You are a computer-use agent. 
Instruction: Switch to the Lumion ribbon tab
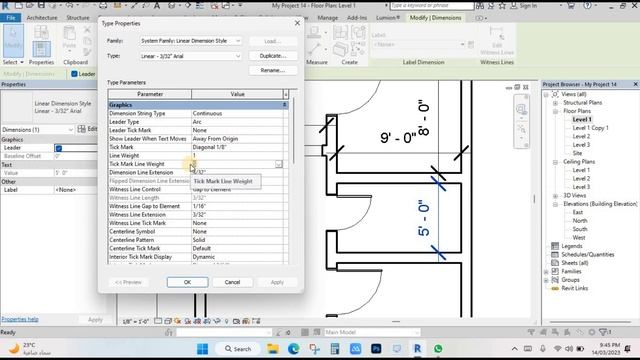click(x=388, y=18)
